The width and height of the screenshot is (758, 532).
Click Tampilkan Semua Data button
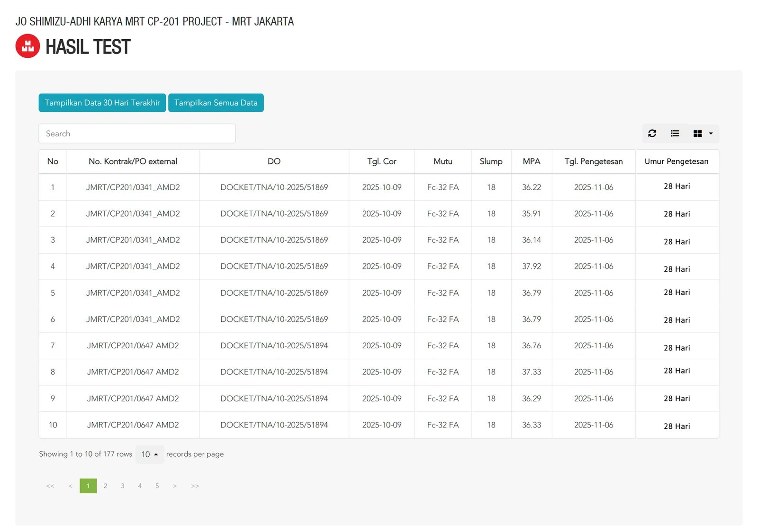coord(216,103)
